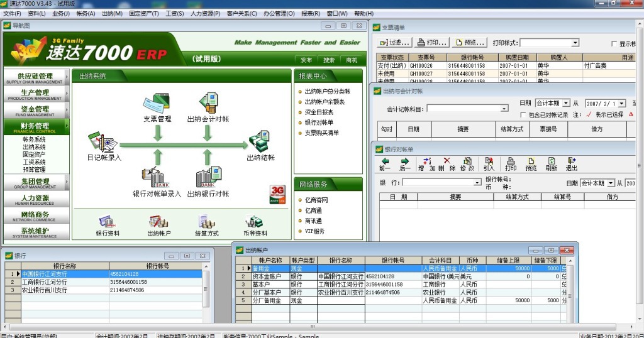This screenshot has width=644, height=338.
Task: Open 报表(R) menu
Action: pos(311,14)
